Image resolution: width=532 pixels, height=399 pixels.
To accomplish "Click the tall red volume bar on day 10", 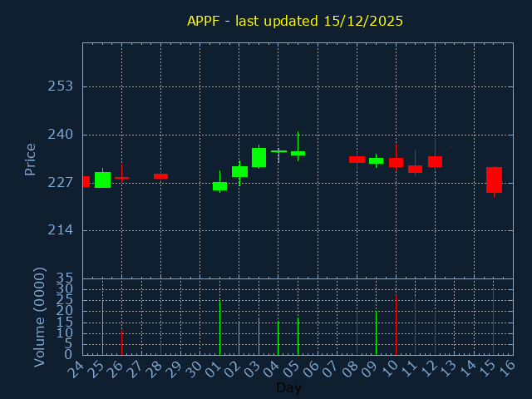I will point(396,325).
